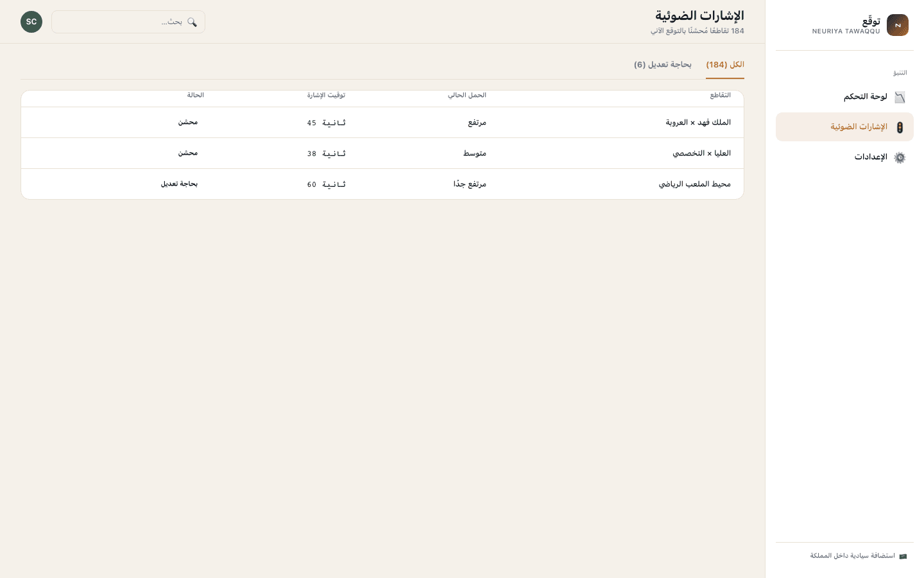
Task: Open the الملك فهد × العروبة intersection row
Action: (x=382, y=123)
